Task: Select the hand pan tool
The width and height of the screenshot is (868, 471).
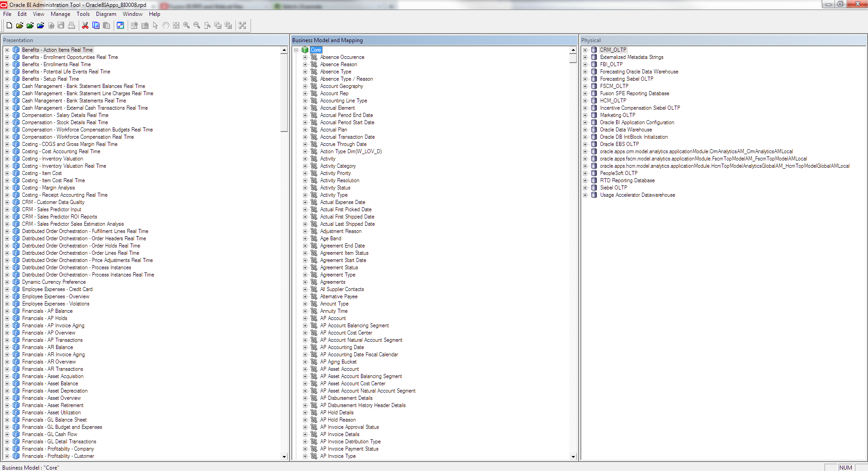Action: tap(166, 25)
